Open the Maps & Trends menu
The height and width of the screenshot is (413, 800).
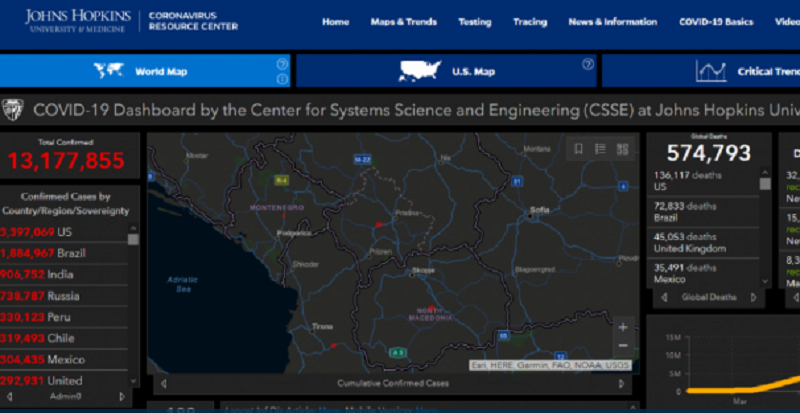404,21
